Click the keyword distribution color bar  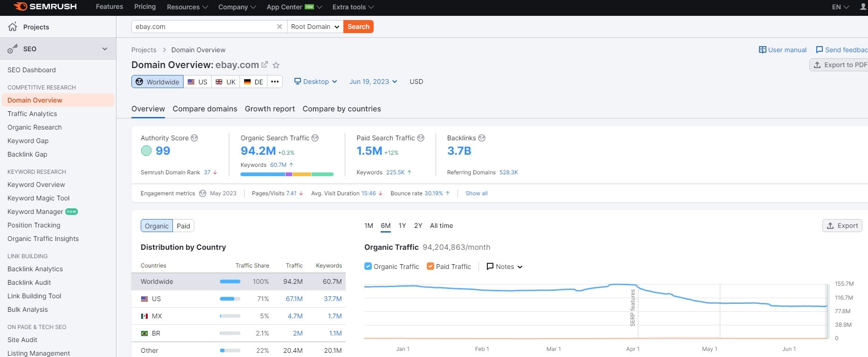pos(287,174)
